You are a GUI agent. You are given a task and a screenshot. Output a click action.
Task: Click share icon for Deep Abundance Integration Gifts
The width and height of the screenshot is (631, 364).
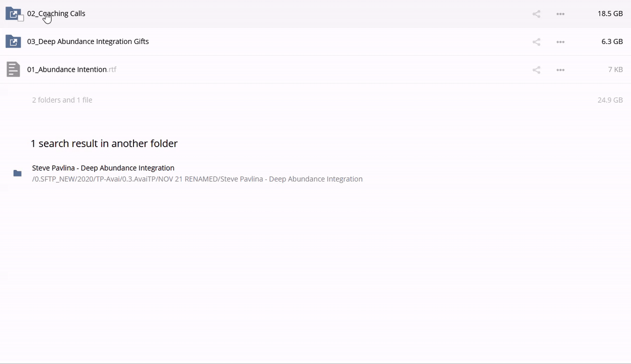pos(536,42)
